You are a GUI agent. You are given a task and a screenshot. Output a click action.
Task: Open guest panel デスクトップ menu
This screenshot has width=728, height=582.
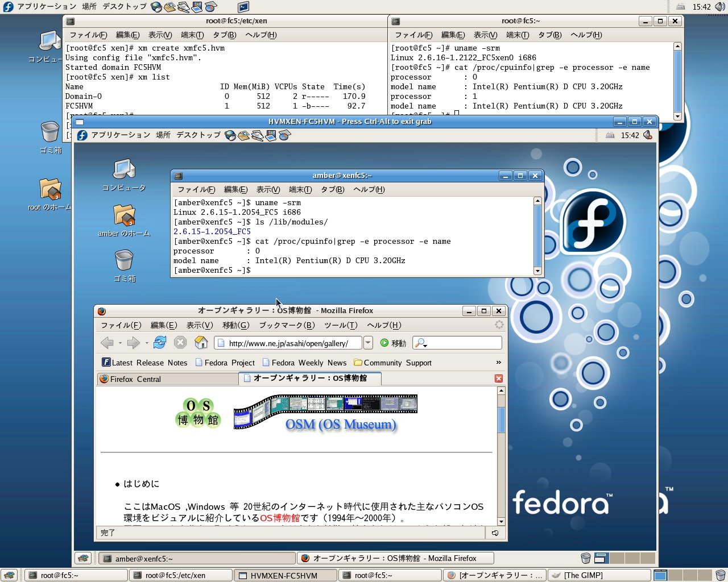coord(198,135)
